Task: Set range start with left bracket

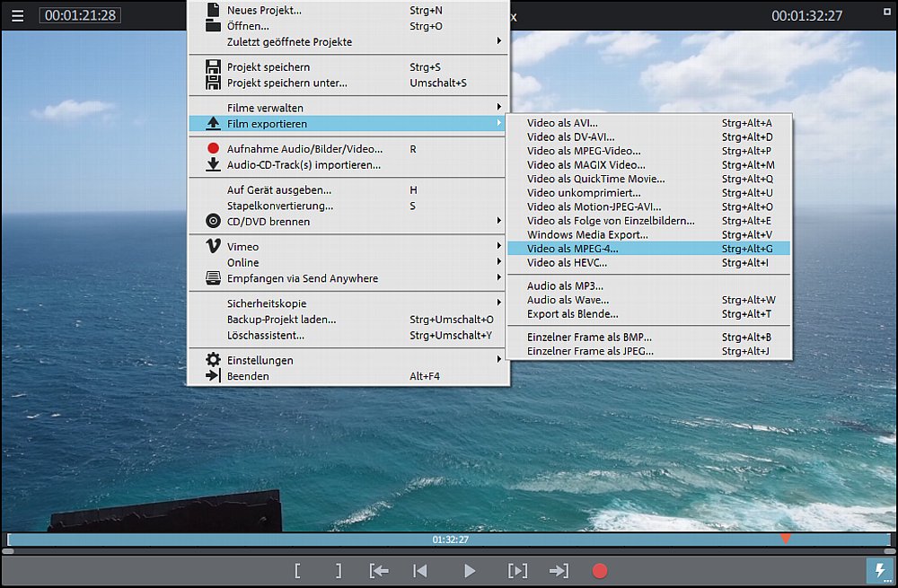Action: tap(297, 571)
